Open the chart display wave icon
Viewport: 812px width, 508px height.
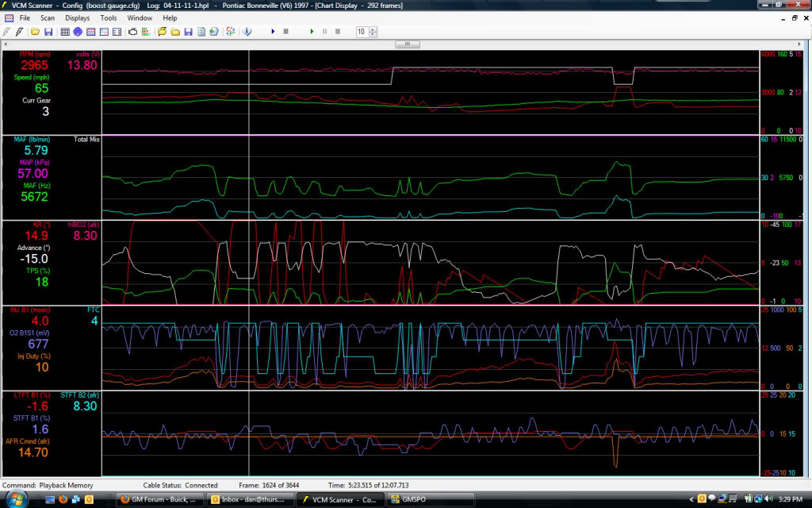pyautogui.click(x=90, y=32)
